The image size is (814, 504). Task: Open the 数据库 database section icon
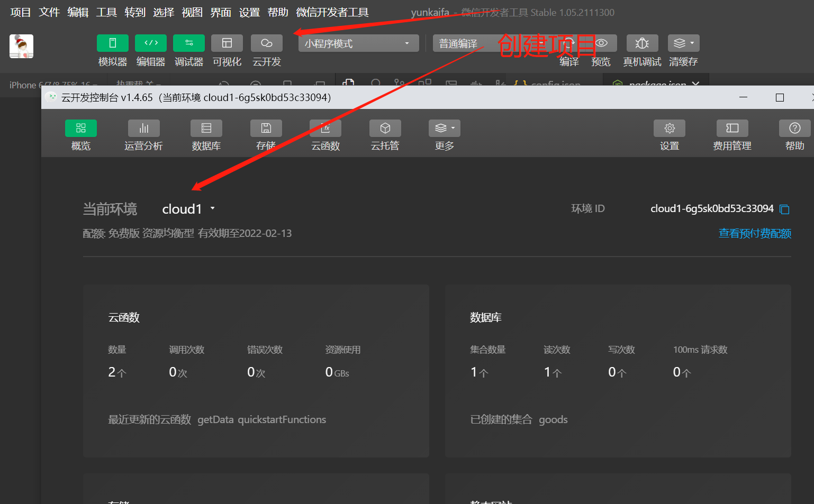(x=206, y=129)
